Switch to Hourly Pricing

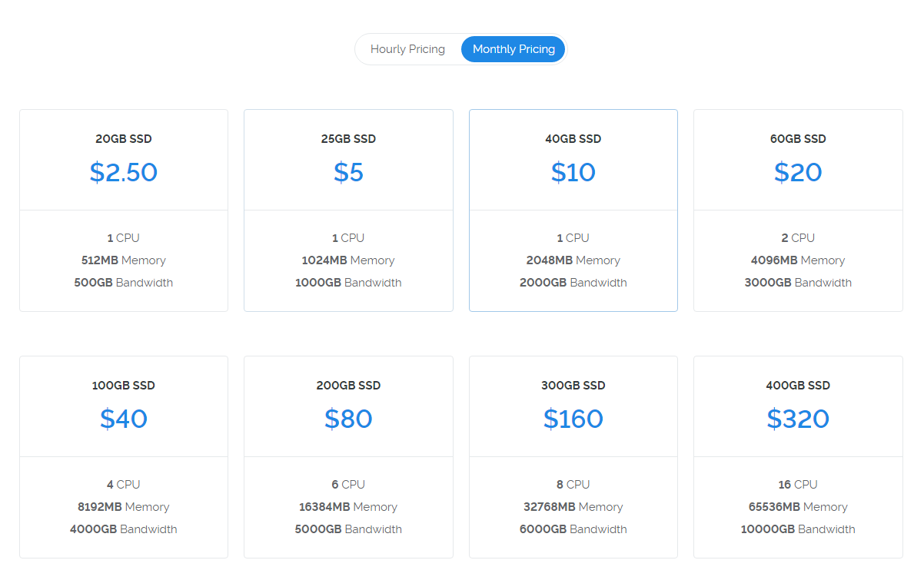point(407,49)
